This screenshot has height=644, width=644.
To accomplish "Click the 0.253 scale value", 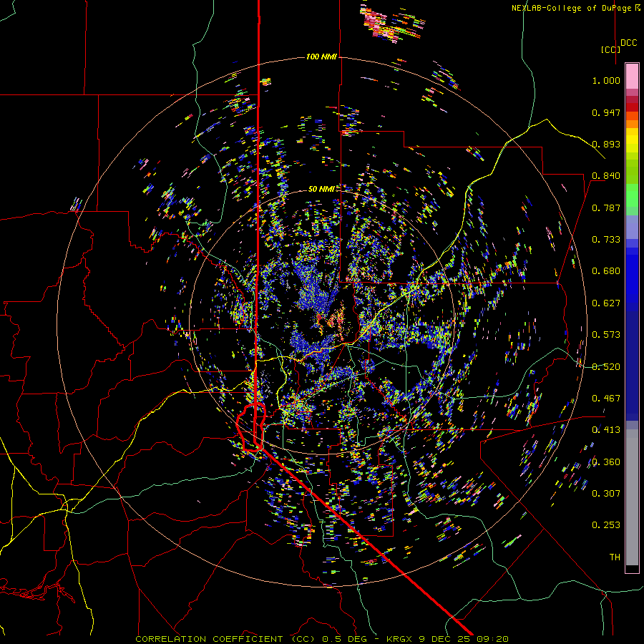I will (x=606, y=525).
